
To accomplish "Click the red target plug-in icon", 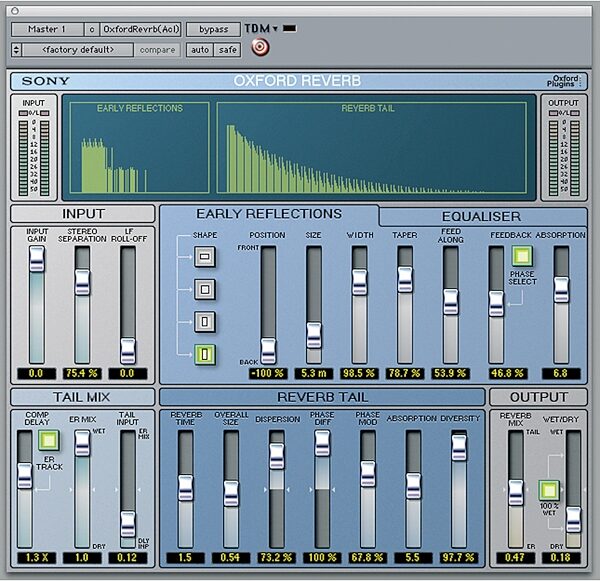I will coord(260,47).
